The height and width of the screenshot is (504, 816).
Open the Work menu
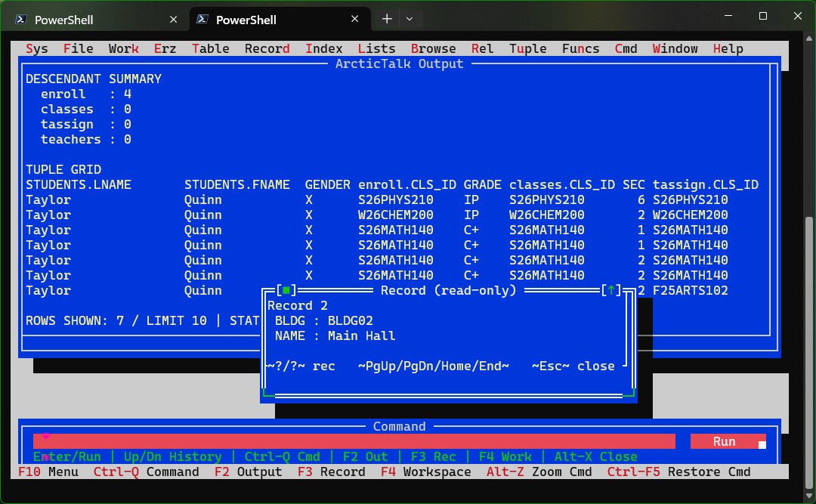coord(123,49)
